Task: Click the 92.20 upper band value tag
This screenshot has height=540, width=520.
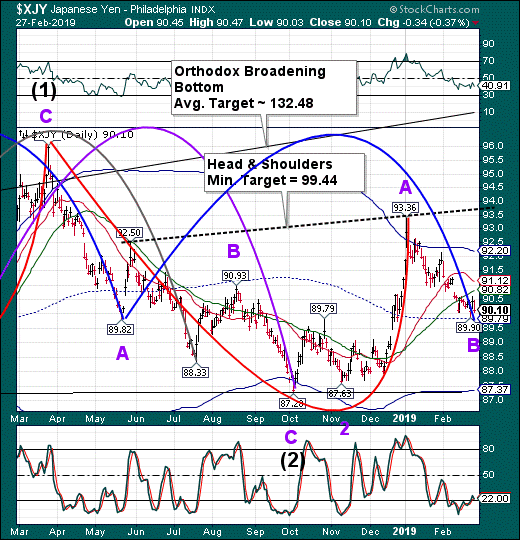Action: (496, 250)
